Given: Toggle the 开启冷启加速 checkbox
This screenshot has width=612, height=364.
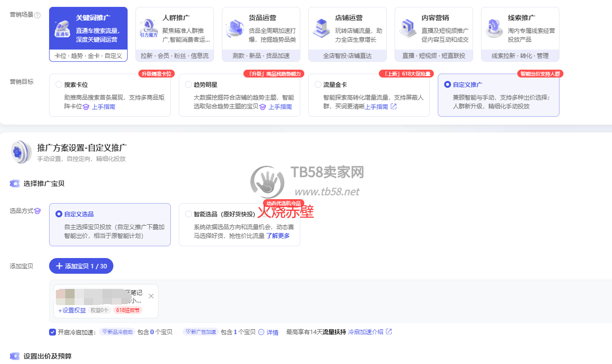Looking at the screenshot, I should [x=53, y=332].
